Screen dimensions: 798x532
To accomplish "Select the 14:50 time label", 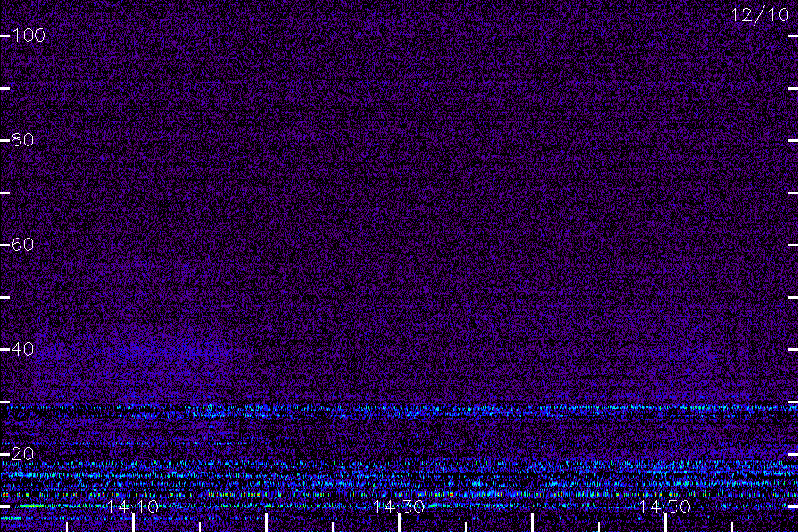I will 665,507.
